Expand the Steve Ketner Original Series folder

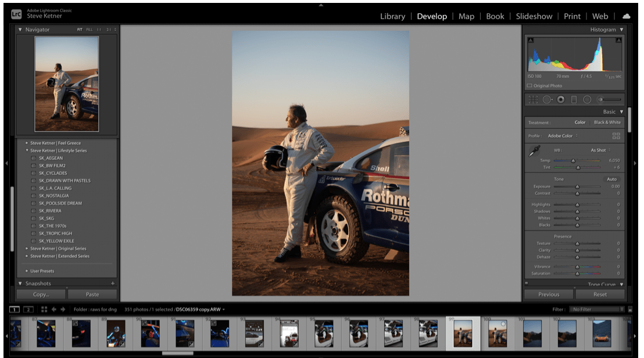27,249
